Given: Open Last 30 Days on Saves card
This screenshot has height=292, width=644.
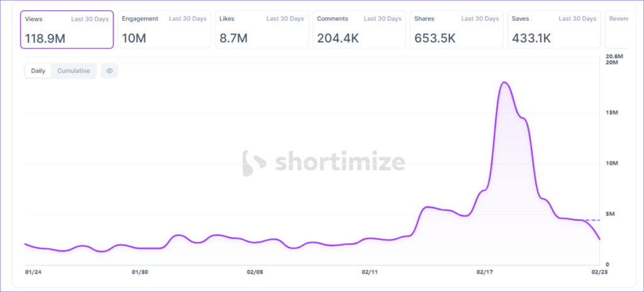Looking at the screenshot, I should point(577,19).
